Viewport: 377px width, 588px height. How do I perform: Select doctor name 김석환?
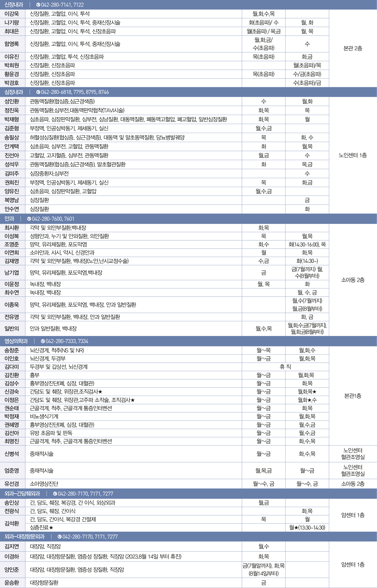click(11, 523)
